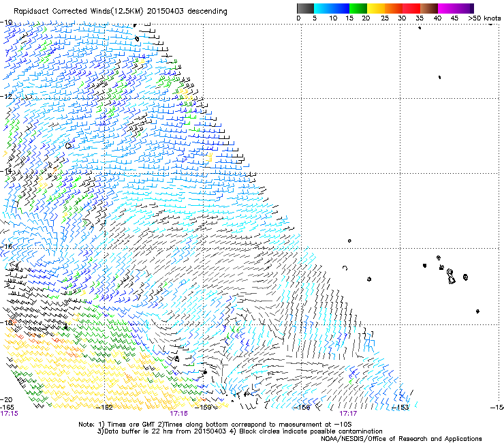Click "NOAA/NESDIS/Office of Research and Applications" credit

pos(401,439)
